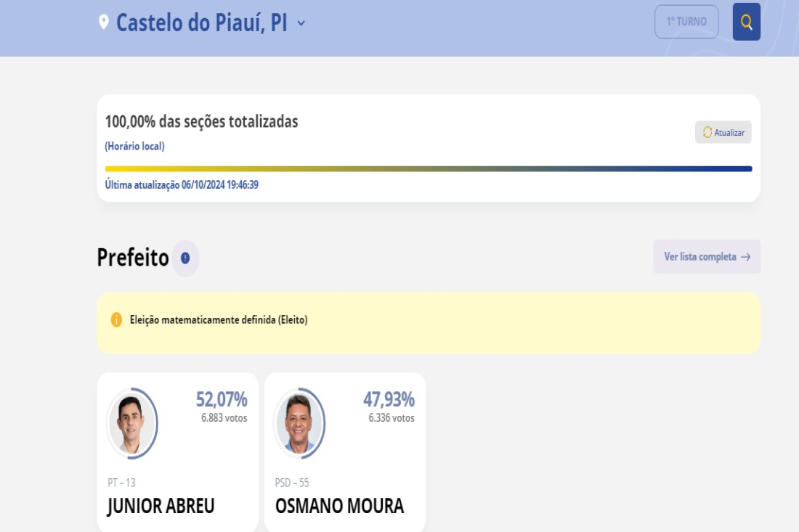Click Osmano Moura's candidate photo
Image resolution: width=799 pixels, height=532 pixels.
point(299,424)
